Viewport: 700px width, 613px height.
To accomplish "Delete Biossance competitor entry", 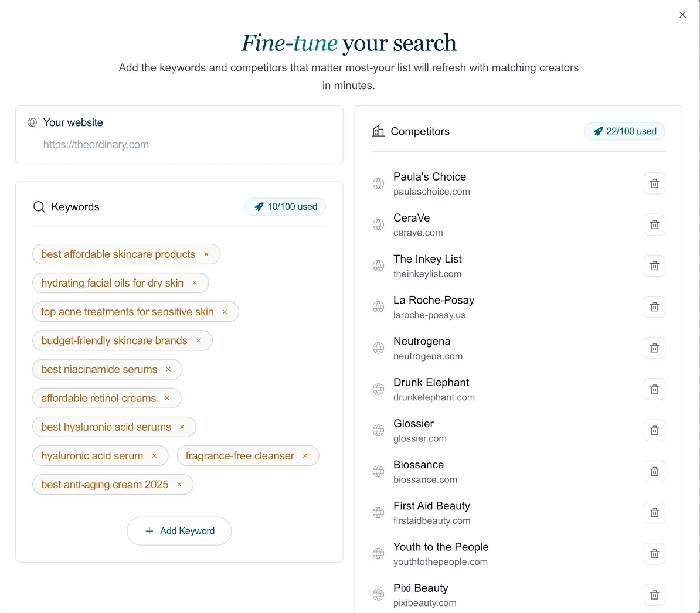I will click(654, 472).
